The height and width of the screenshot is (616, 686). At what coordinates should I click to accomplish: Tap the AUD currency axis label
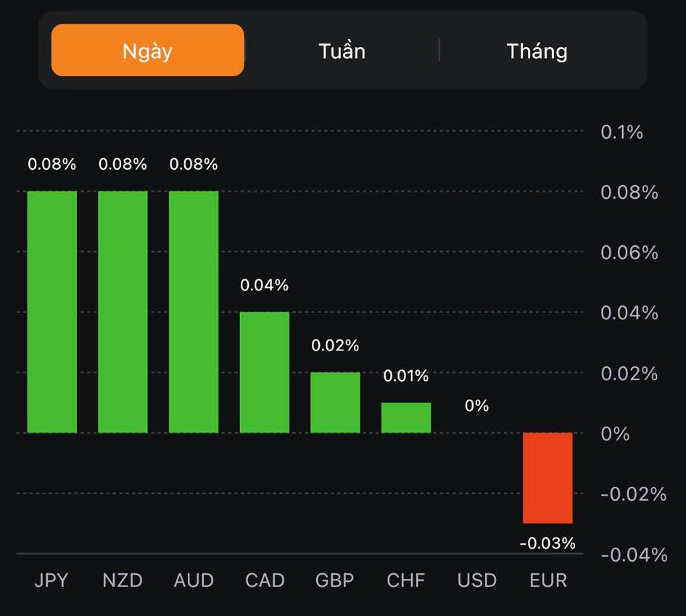194,580
